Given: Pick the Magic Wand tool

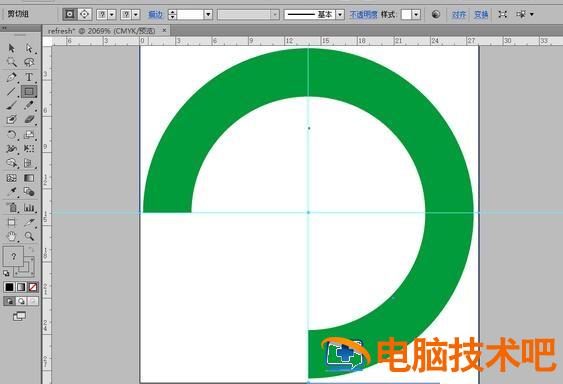Looking at the screenshot, I should [x=11, y=62].
